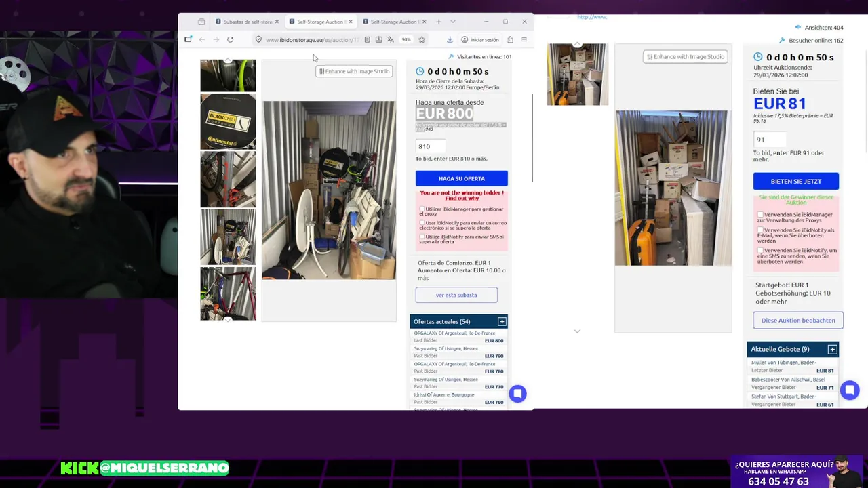Image resolution: width=868 pixels, height=488 pixels.
Task: Check 'Verwenden Sie iBidManager zur Verwaltung'
Action: (x=760, y=215)
